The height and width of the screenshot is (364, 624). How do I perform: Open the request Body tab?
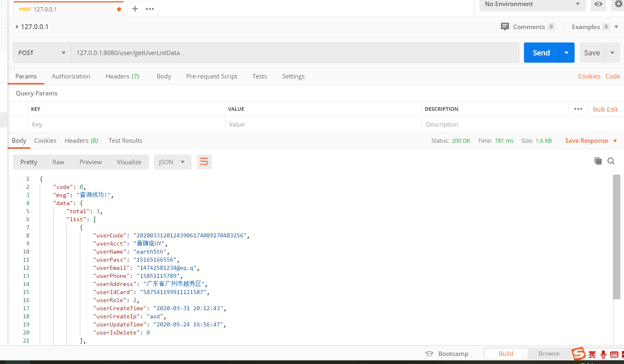coord(164,76)
